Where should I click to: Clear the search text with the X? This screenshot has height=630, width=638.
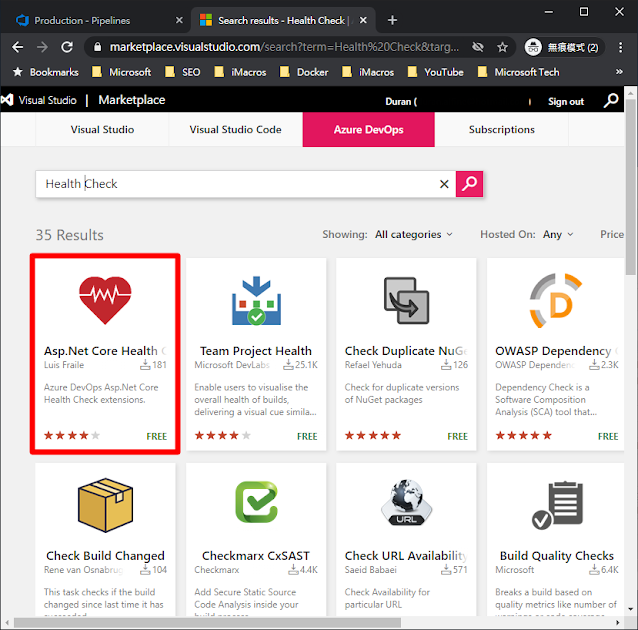coord(444,184)
